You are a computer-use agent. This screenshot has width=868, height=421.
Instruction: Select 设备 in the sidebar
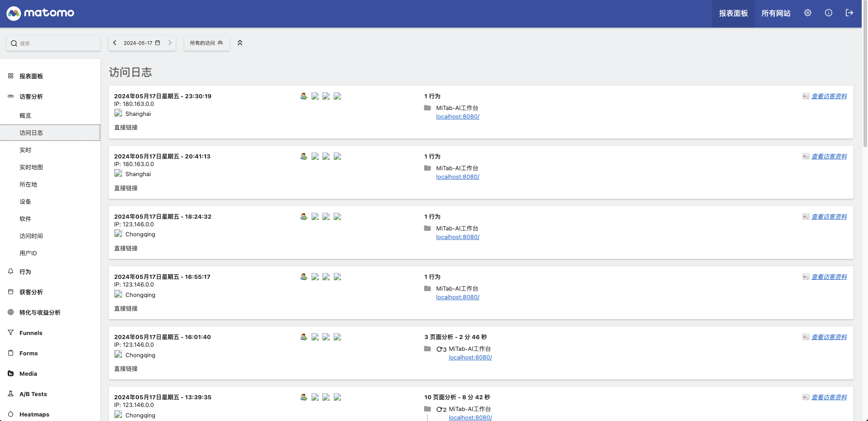pos(25,201)
